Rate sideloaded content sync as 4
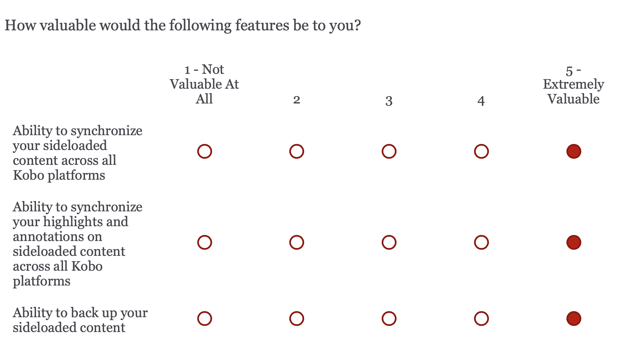The width and height of the screenshot is (644, 360). pyautogui.click(x=481, y=151)
